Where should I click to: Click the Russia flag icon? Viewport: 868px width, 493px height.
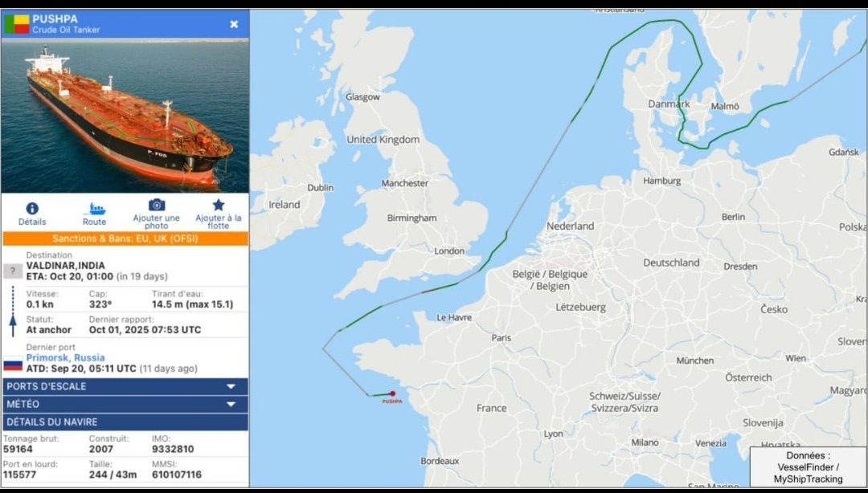13,365
